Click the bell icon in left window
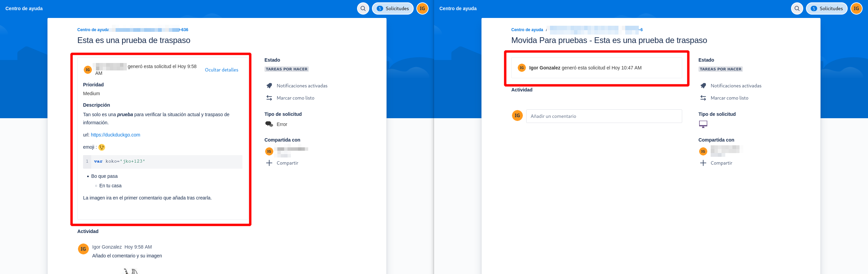Screen dimensions: 868x274 (x=269, y=86)
